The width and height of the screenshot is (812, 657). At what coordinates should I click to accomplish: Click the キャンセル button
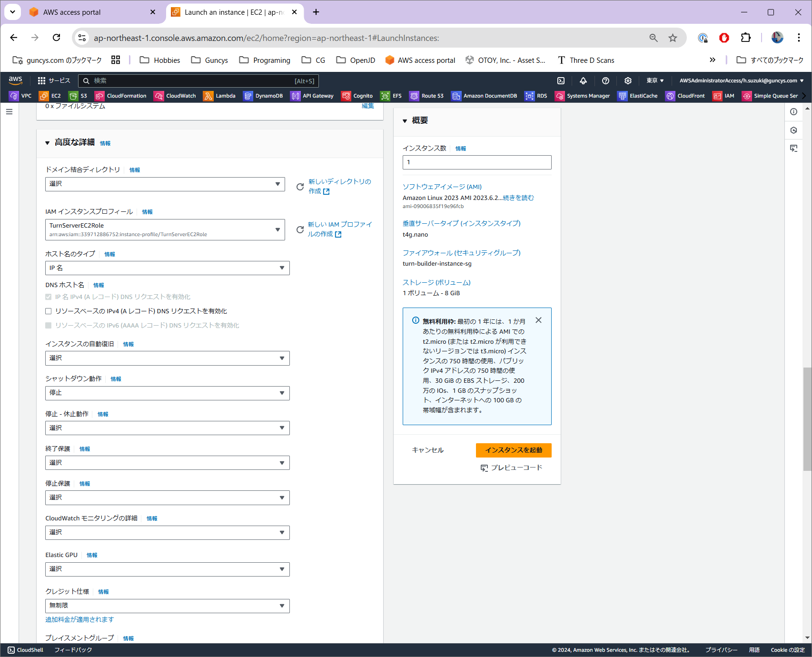coord(428,450)
